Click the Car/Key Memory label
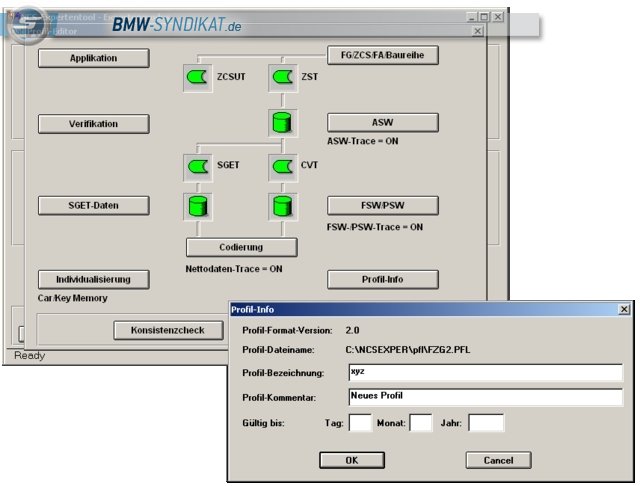640x486 pixels. tap(73, 298)
